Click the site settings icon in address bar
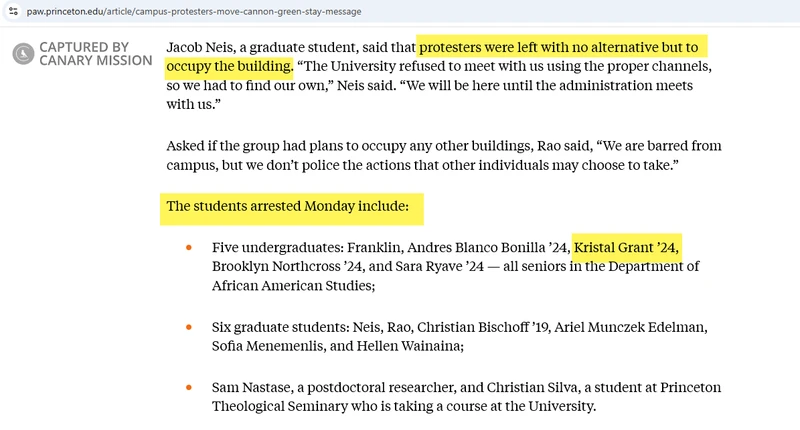Viewport: 800px width, 430px height. [x=13, y=11]
